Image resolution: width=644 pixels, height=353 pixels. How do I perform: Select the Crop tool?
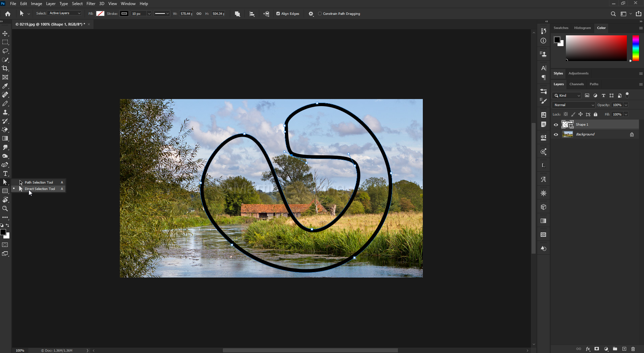[5, 68]
